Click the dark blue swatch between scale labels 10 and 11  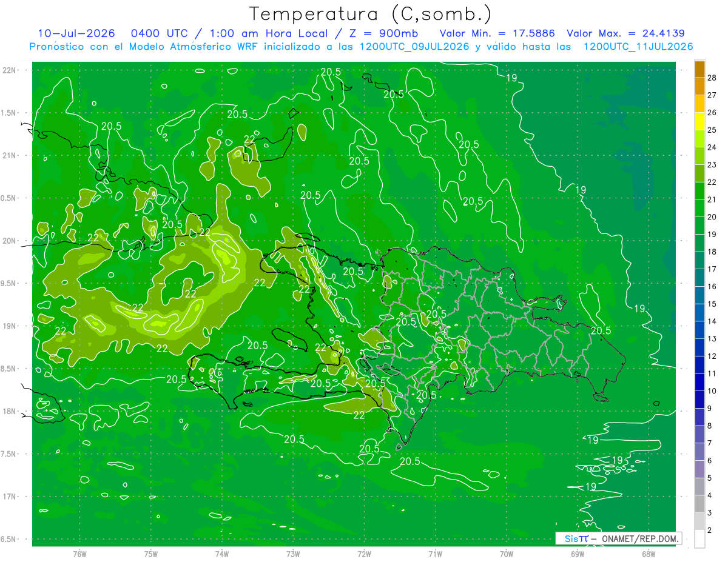click(699, 382)
